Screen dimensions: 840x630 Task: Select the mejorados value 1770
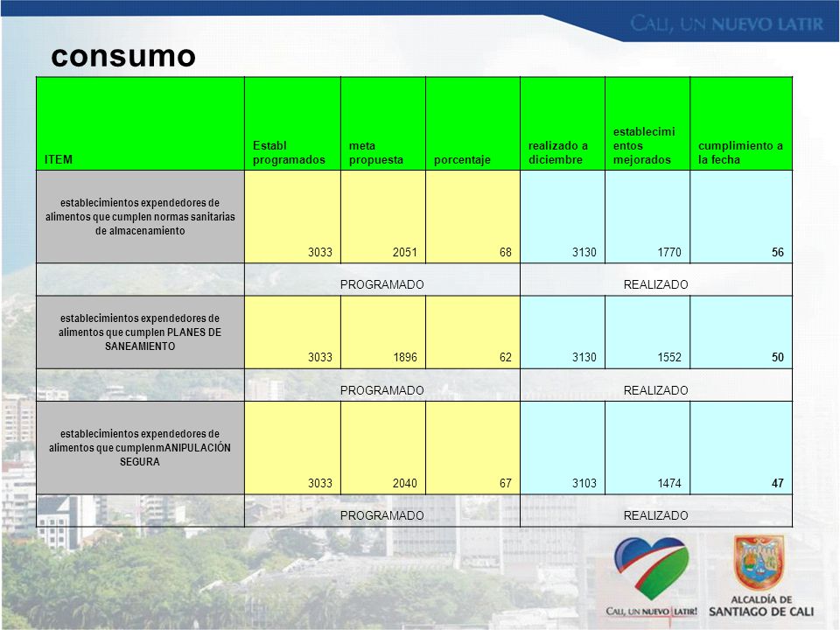click(669, 252)
